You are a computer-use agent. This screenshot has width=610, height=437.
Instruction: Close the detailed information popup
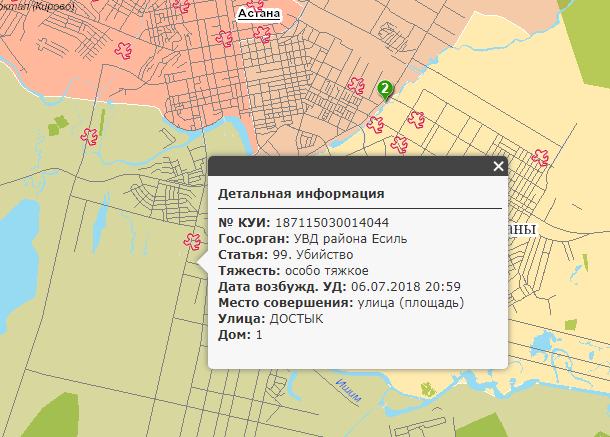tap(498, 167)
